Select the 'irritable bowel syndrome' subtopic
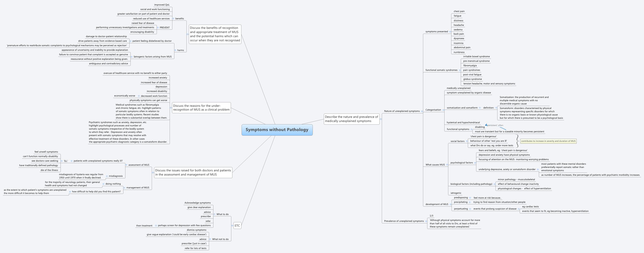This screenshot has width=644, height=253. coord(476,57)
